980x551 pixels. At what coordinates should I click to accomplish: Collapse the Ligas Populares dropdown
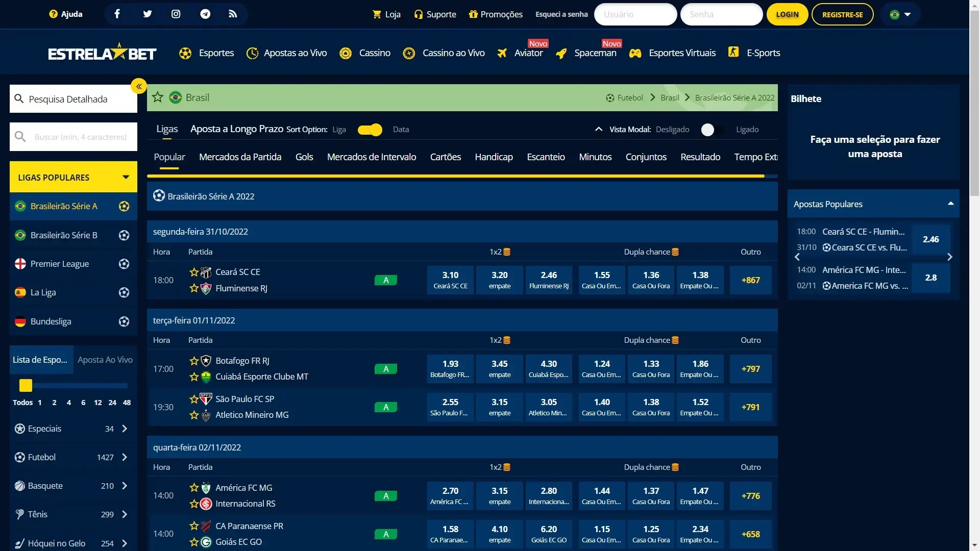pyautogui.click(x=126, y=177)
